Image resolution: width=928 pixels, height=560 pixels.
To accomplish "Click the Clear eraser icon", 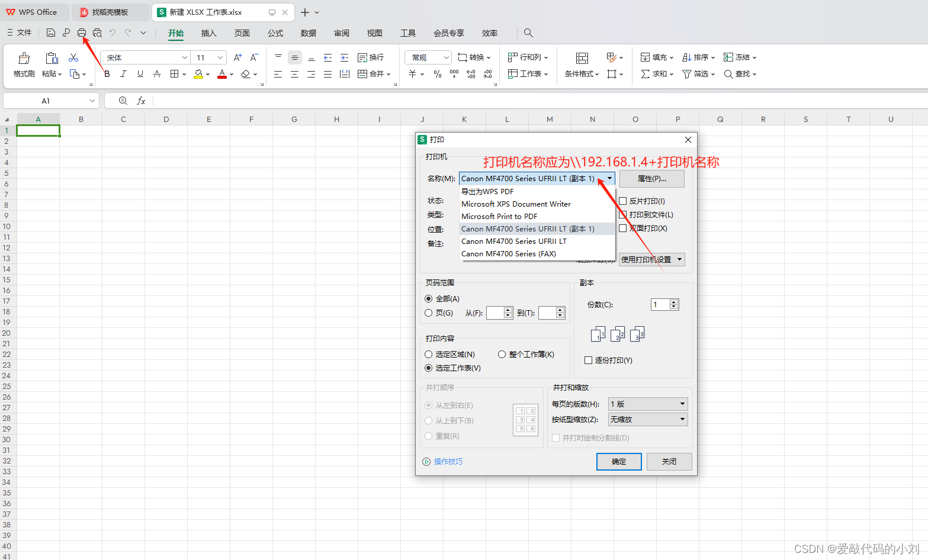I will [246, 74].
